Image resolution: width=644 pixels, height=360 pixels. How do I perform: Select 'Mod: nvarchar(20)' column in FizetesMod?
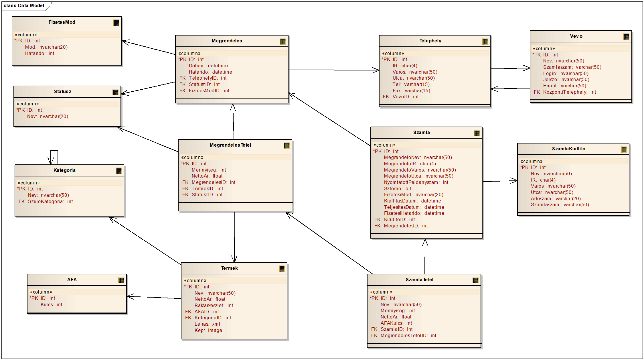pyautogui.click(x=46, y=47)
